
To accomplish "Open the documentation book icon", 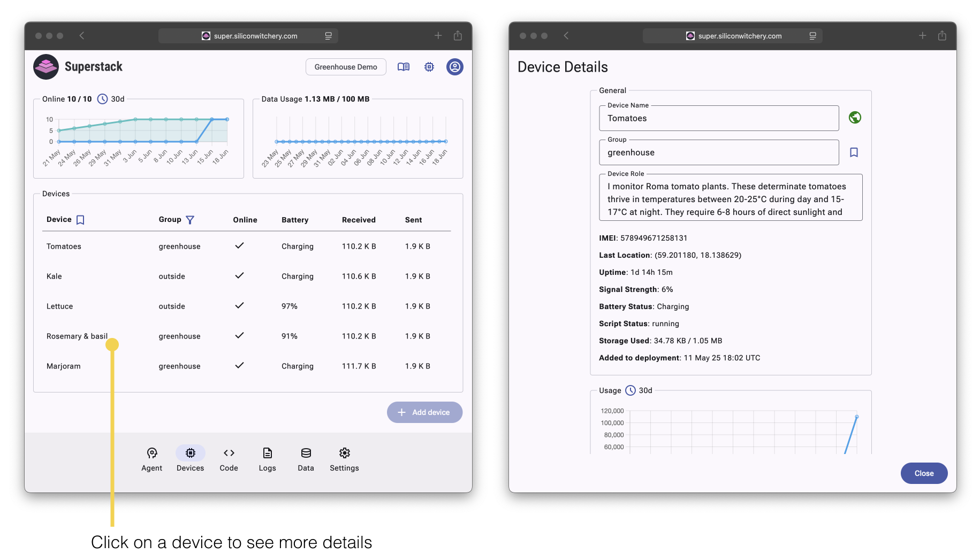I will [404, 67].
